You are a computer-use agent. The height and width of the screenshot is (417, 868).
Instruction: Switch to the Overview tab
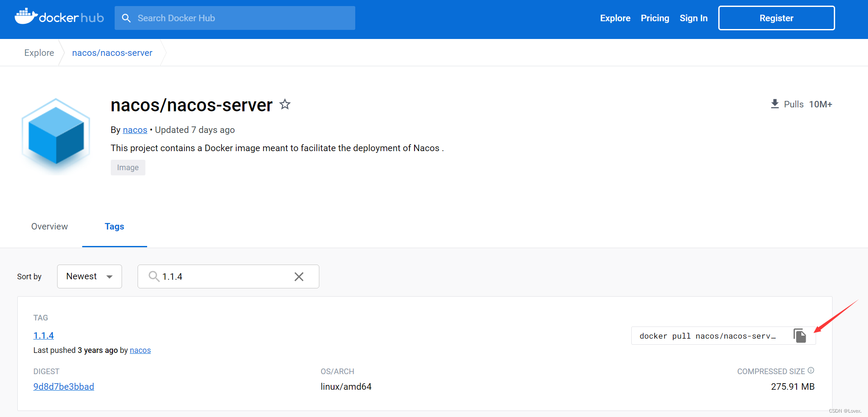[49, 226]
